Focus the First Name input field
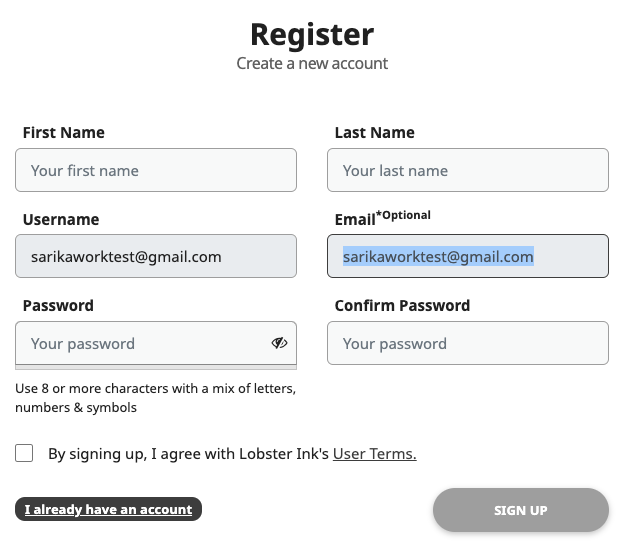625x548 pixels. [156, 170]
